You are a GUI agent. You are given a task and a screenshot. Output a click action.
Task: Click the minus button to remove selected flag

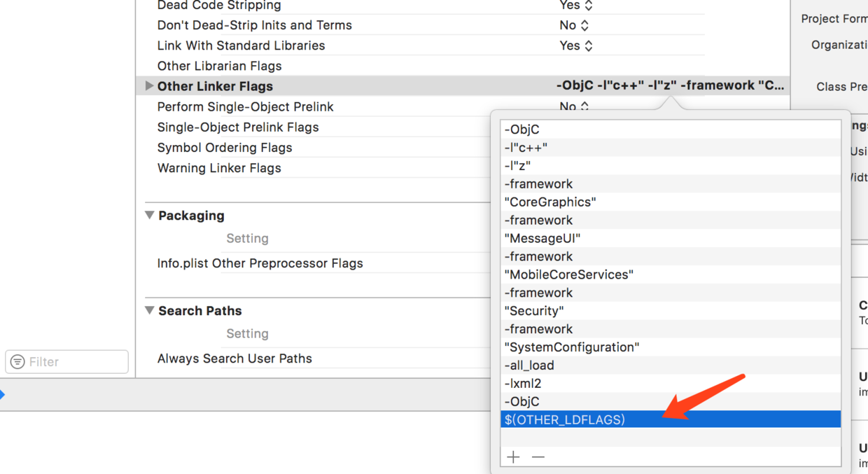(538, 456)
